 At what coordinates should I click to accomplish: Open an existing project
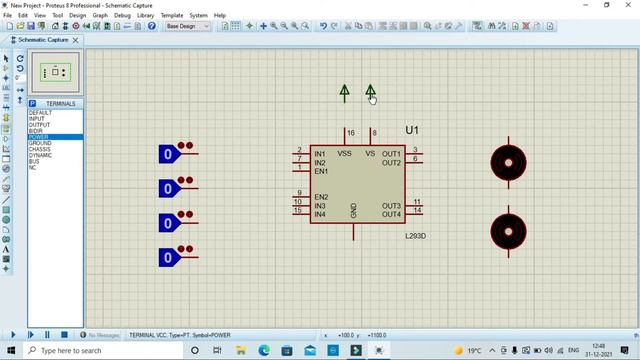click(20, 26)
